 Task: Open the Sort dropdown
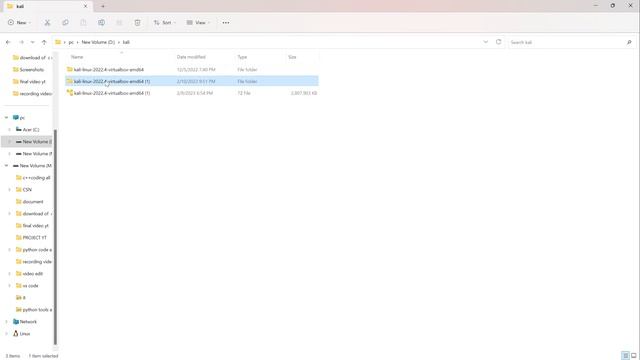(165, 22)
